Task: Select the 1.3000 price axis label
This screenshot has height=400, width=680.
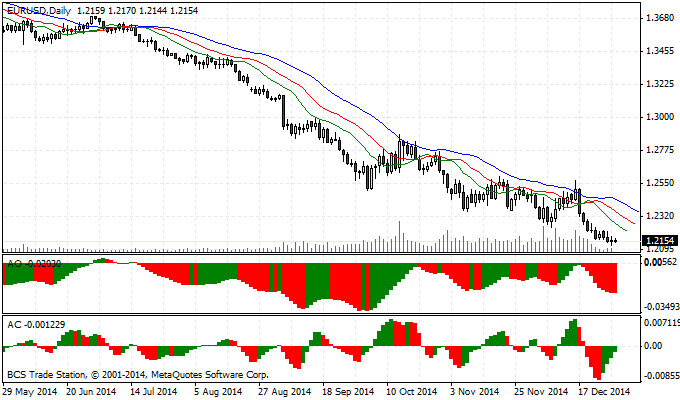Action: pos(660,117)
